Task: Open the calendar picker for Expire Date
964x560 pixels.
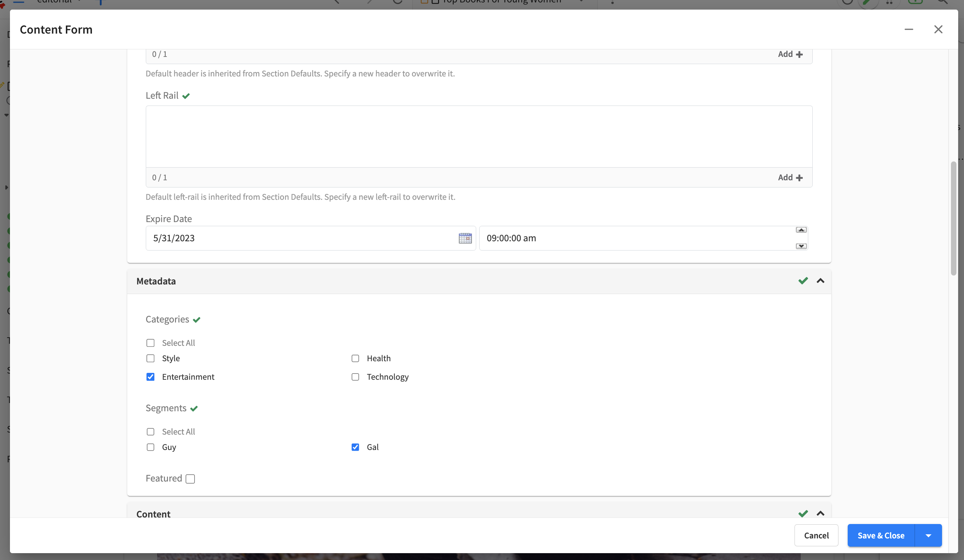Action: coord(465,238)
